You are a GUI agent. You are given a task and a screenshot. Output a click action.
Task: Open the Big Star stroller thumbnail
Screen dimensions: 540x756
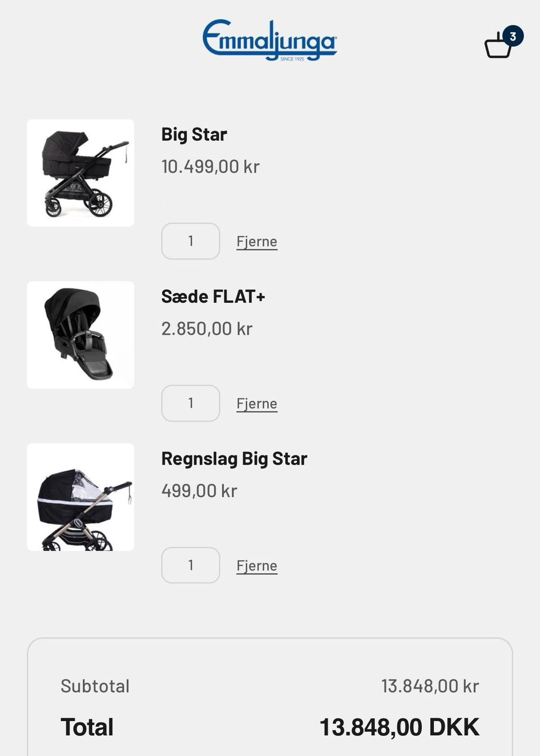[80, 173]
